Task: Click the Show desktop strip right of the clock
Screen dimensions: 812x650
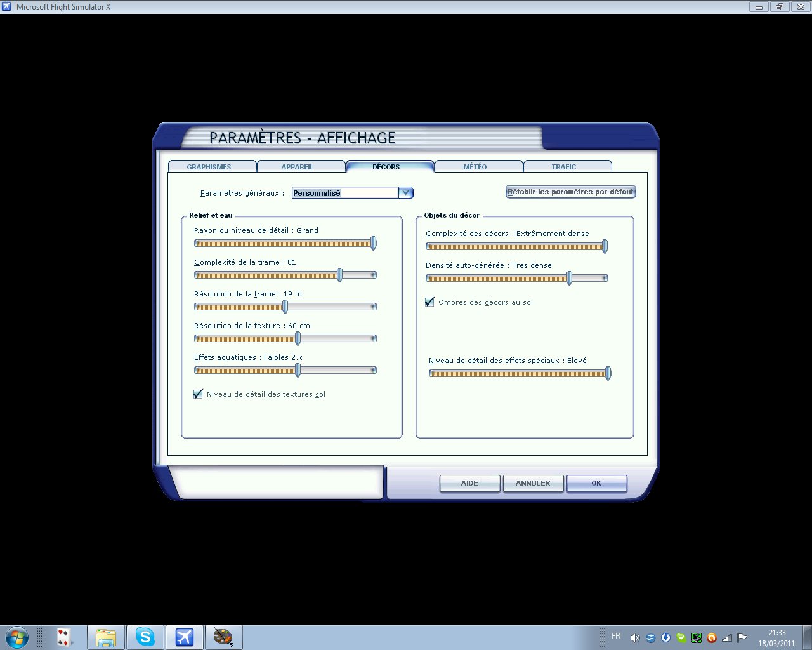Action: [x=807, y=637]
